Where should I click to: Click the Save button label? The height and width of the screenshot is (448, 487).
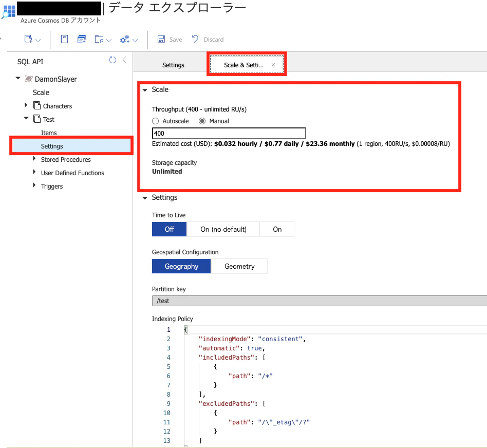[x=176, y=40]
